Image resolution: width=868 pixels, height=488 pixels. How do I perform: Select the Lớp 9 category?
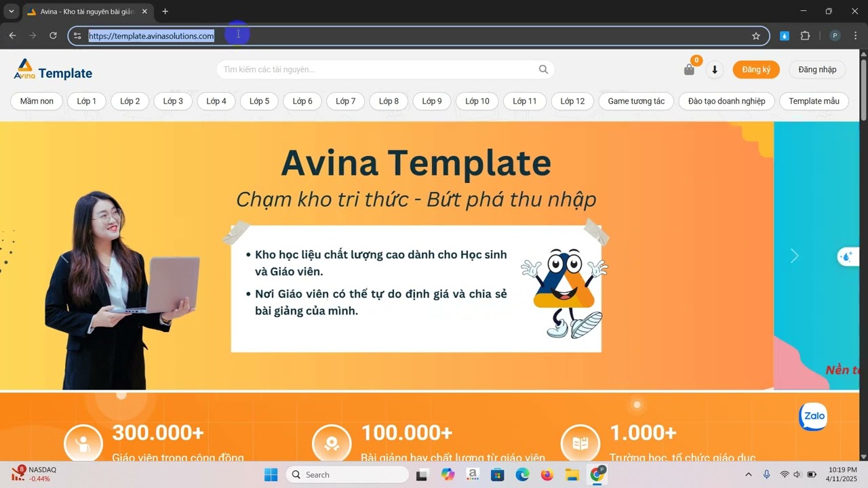click(432, 101)
